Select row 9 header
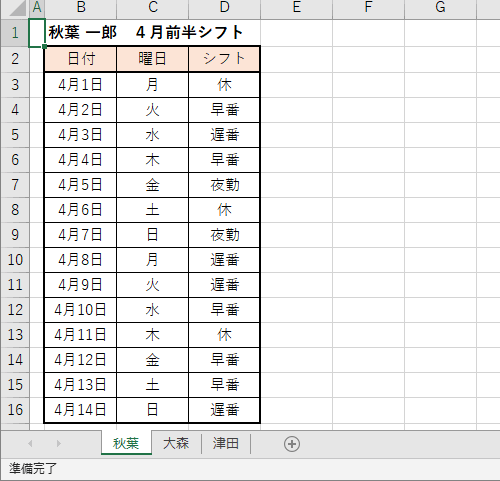 pos(15,235)
